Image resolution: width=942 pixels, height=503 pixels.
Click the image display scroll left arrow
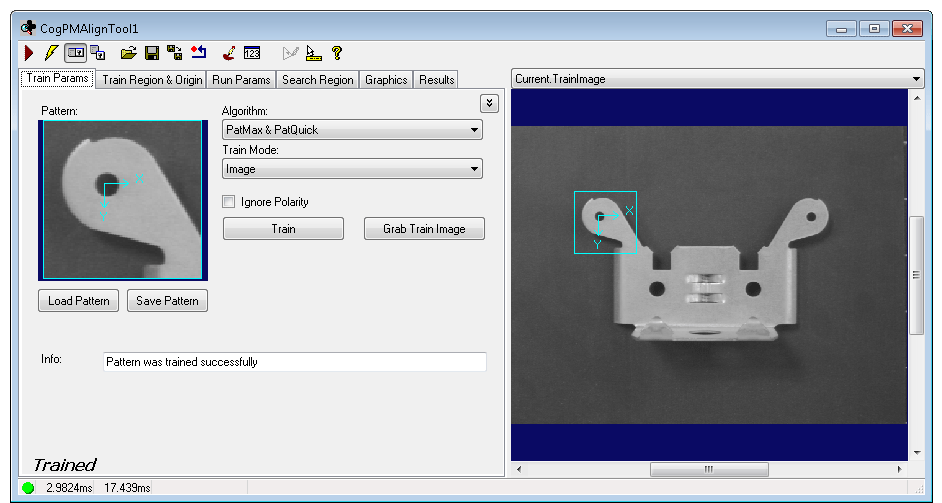click(519, 469)
